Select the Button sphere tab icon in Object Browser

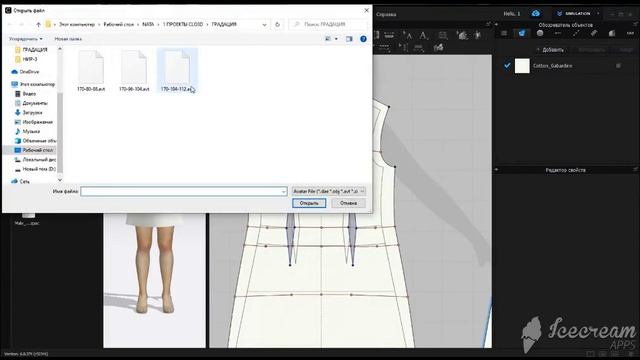(x=540, y=33)
